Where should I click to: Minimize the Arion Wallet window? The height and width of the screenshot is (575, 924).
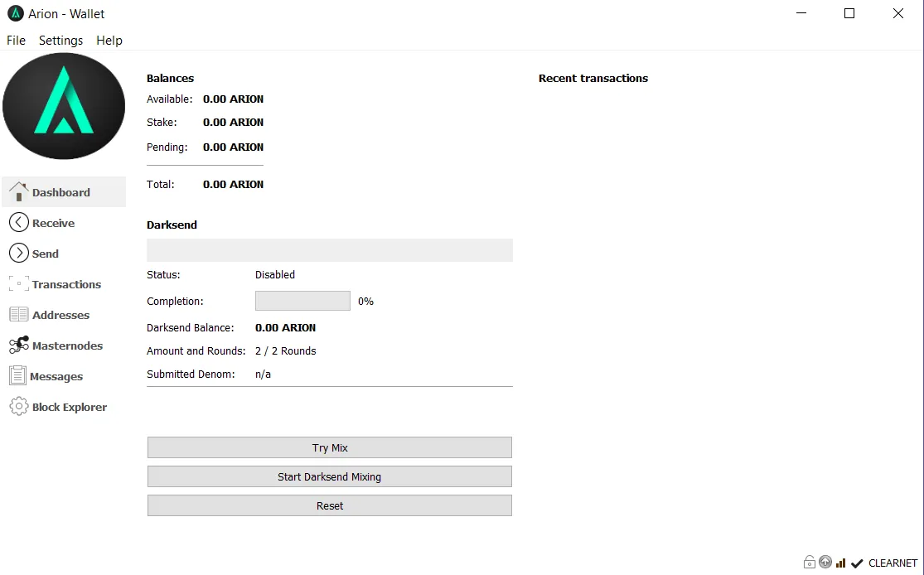point(801,13)
